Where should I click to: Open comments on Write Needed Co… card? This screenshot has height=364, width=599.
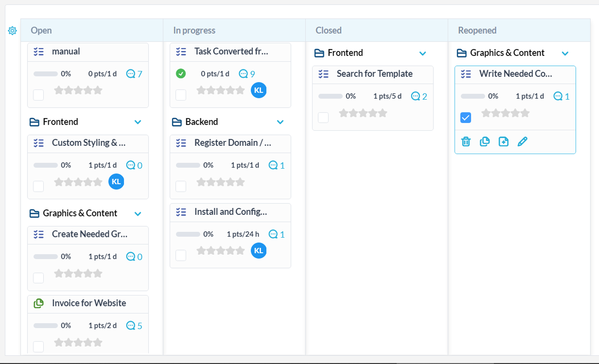tap(562, 96)
